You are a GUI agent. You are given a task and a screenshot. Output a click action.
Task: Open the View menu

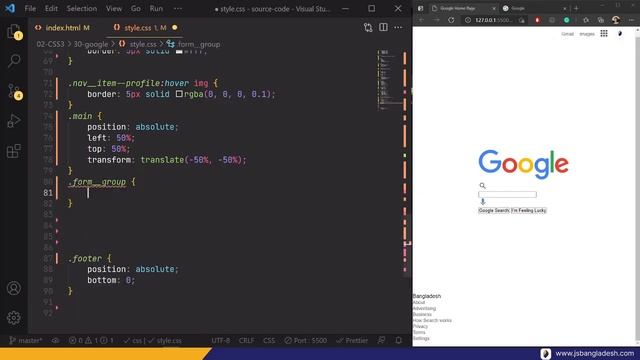[x=114, y=8]
